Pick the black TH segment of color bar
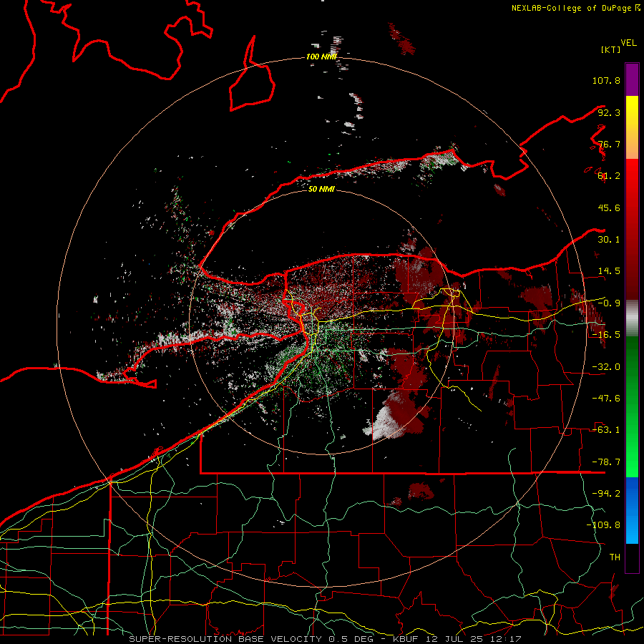 [632, 558]
